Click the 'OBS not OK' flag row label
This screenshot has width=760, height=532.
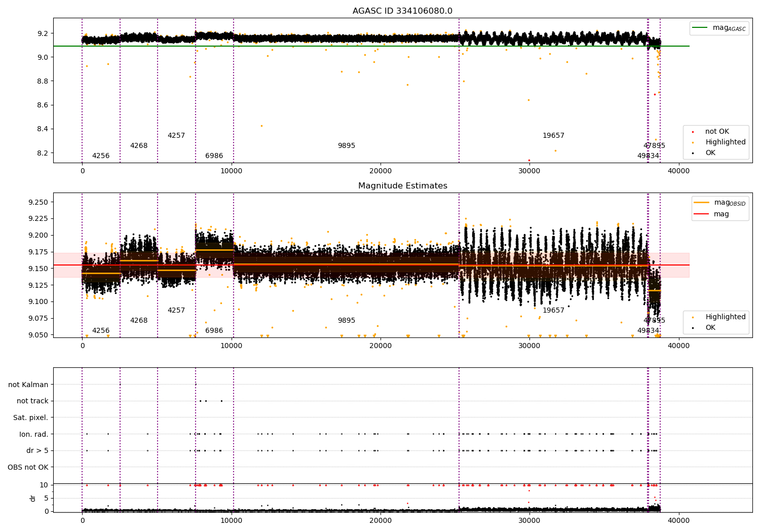click(x=28, y=467)
